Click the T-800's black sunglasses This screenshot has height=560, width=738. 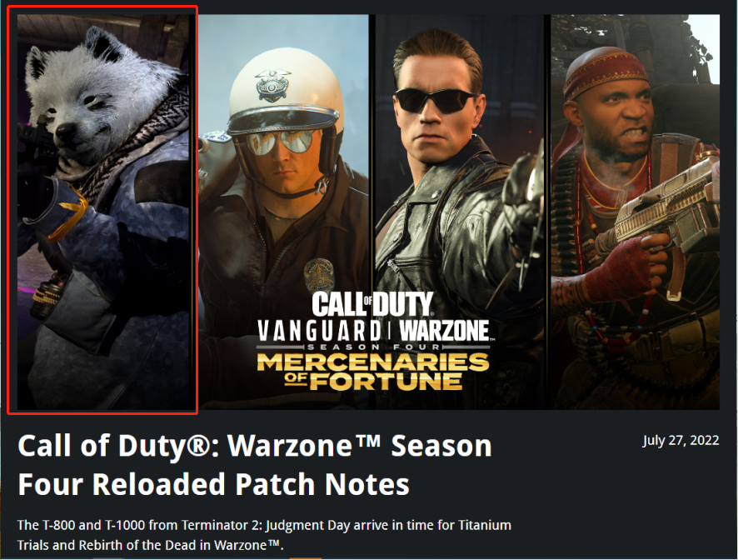click(x=434, y=100)
